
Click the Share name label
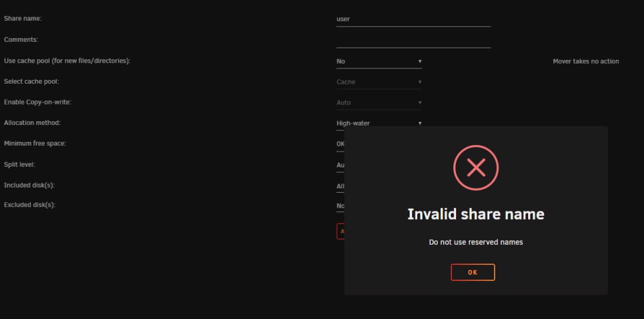coord(23,19)
